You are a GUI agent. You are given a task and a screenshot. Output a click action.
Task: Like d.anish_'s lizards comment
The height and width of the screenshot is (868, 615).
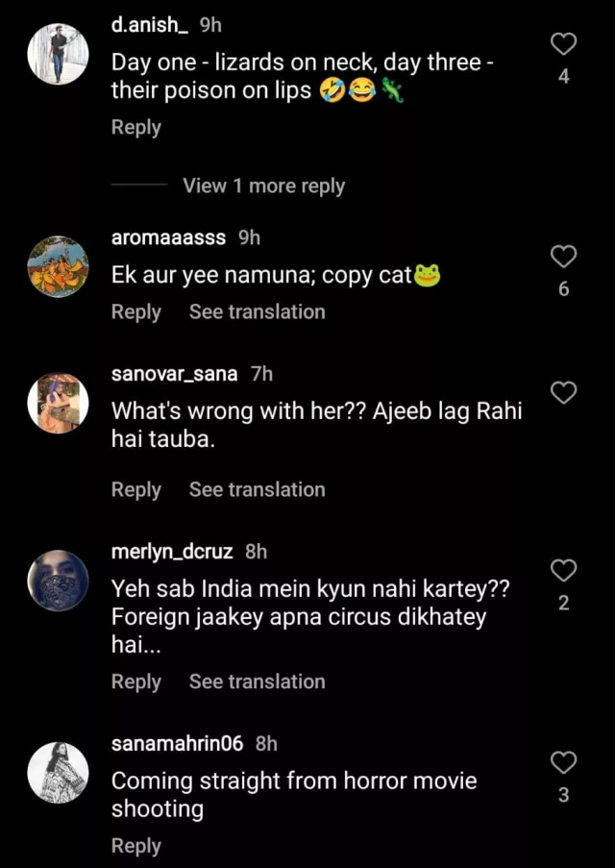pyautogui.click(x=564, y=44)
